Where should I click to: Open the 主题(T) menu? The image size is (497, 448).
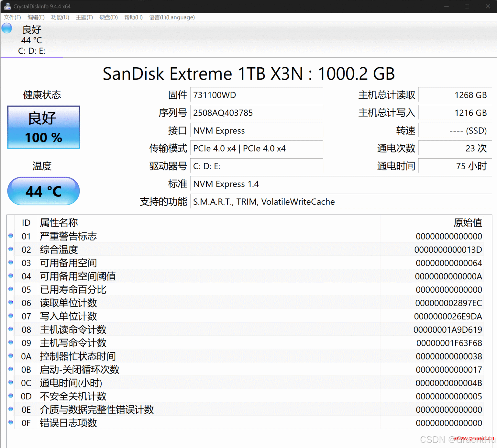[84, 17]
